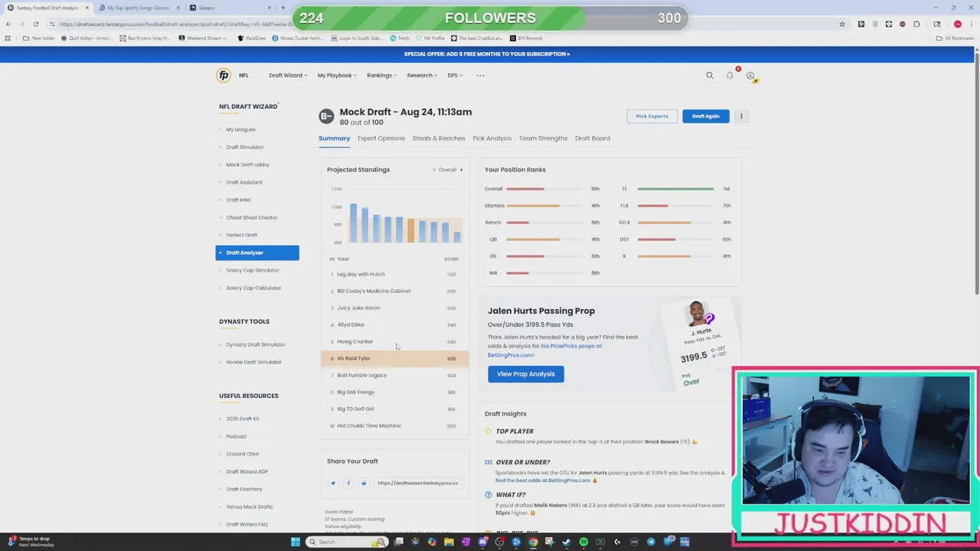The image size is (980, 551).
Task: Open the NFL sport selector
Action: tap(243, 75)
